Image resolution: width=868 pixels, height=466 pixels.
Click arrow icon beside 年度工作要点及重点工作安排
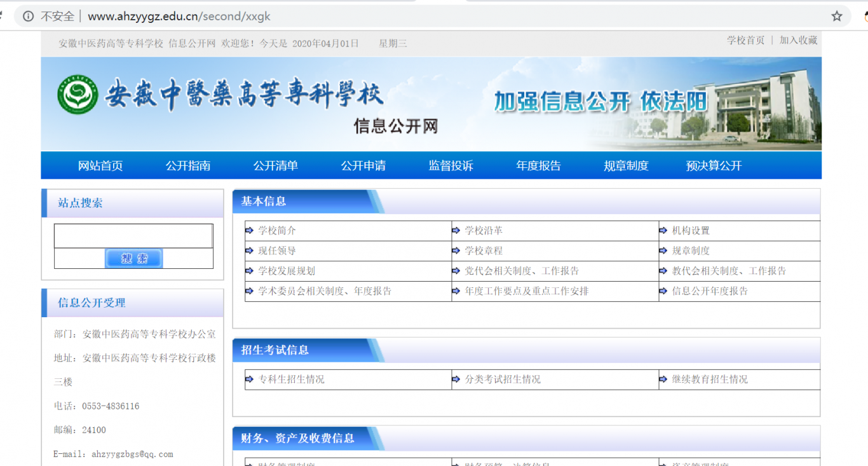click(x=456, y=292)
